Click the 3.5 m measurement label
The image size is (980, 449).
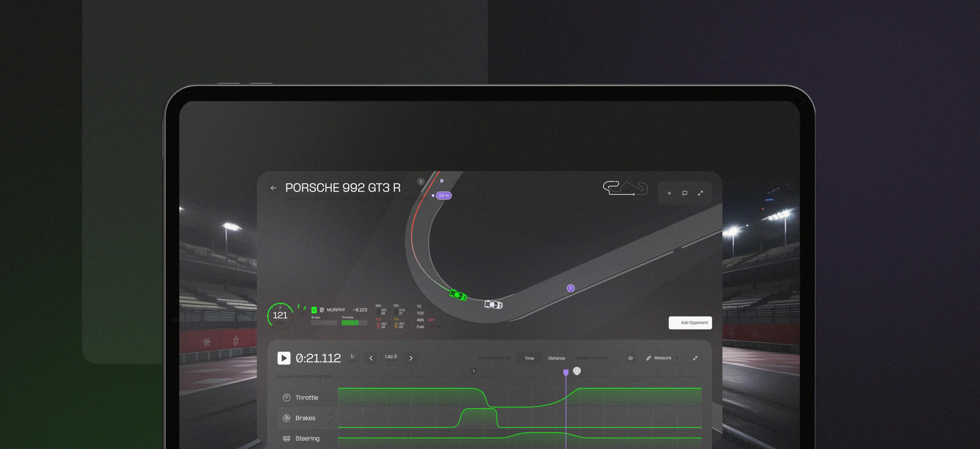pyautogui.click(x=444, y=195)
